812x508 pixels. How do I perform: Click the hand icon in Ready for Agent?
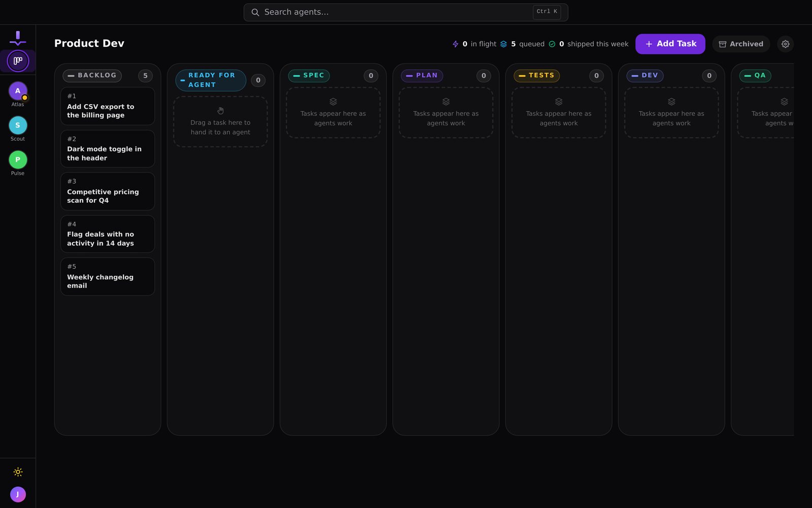click(x=220, y=111)
